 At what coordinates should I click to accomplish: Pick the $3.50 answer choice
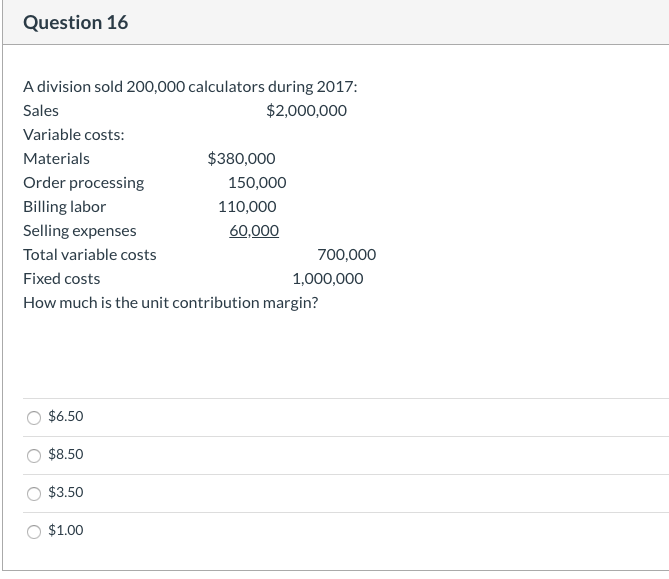pos(34,494)
